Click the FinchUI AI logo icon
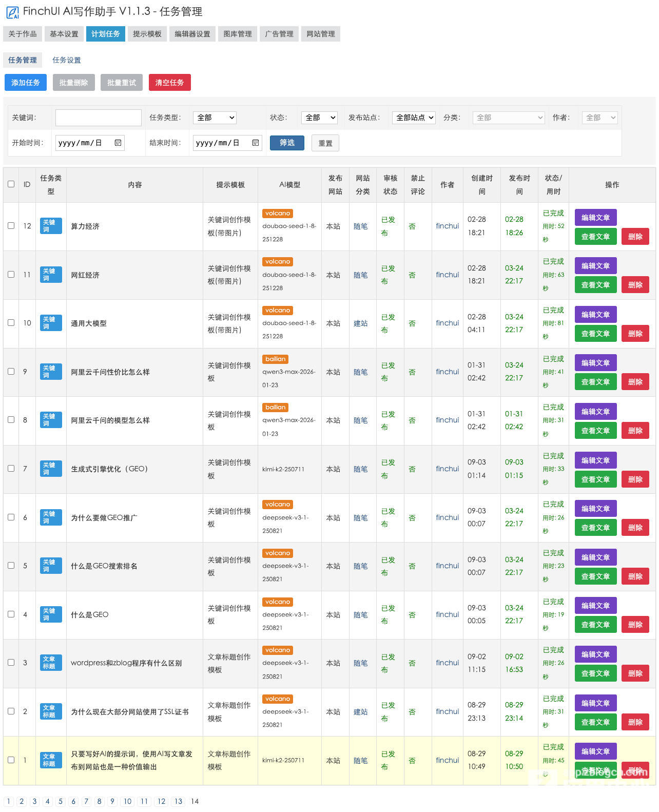659x812 pixels. point(12,12)
